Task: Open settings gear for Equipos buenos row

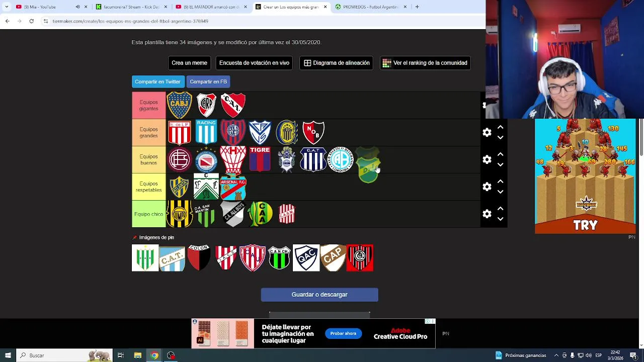Action: (x=487, y=159)
